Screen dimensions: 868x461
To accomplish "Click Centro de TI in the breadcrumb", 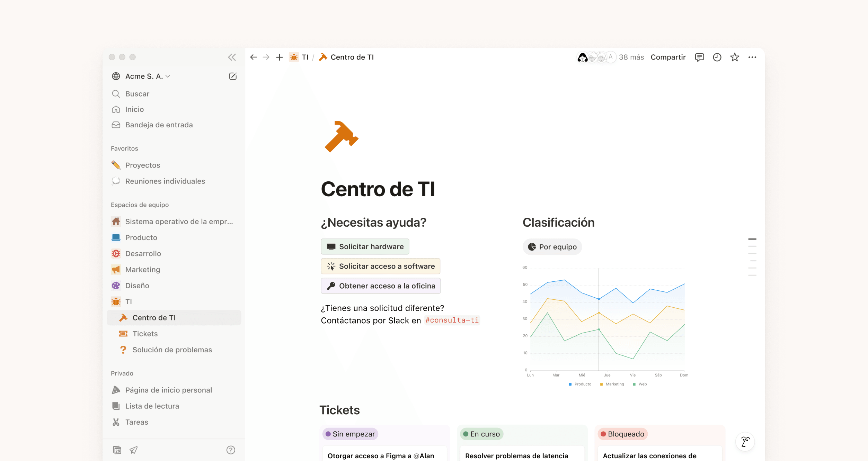I will (346, 57).
